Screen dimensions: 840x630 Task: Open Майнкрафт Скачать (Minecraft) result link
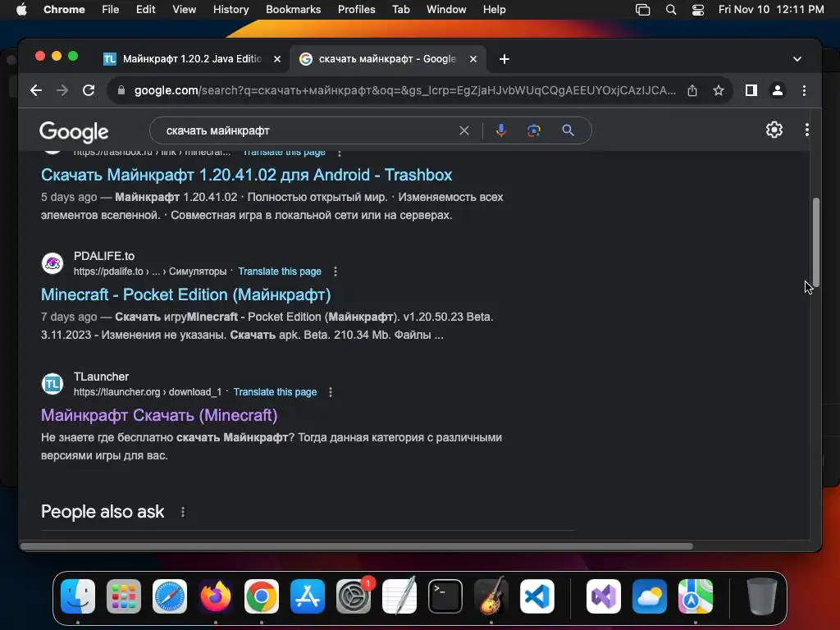(x=159, y=415)
